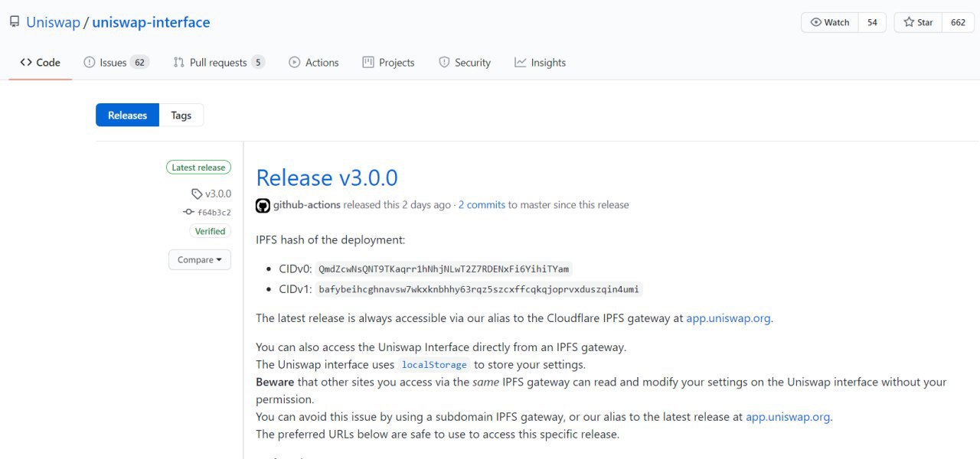Click the CIDv0 hash QmdZcwNsQNT9T...

tap(443, 269)
